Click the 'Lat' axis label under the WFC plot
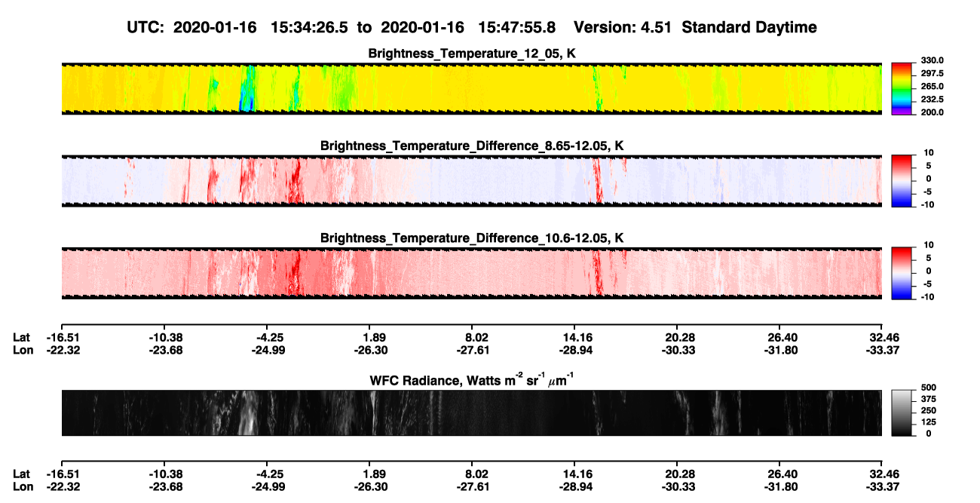 pyautogui.click(x=21, y=474)
